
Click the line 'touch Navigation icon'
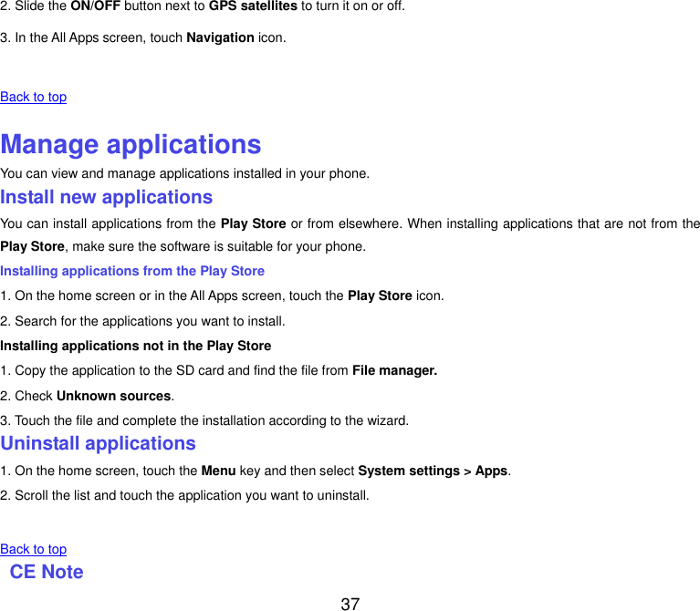(x=143, y=37)
